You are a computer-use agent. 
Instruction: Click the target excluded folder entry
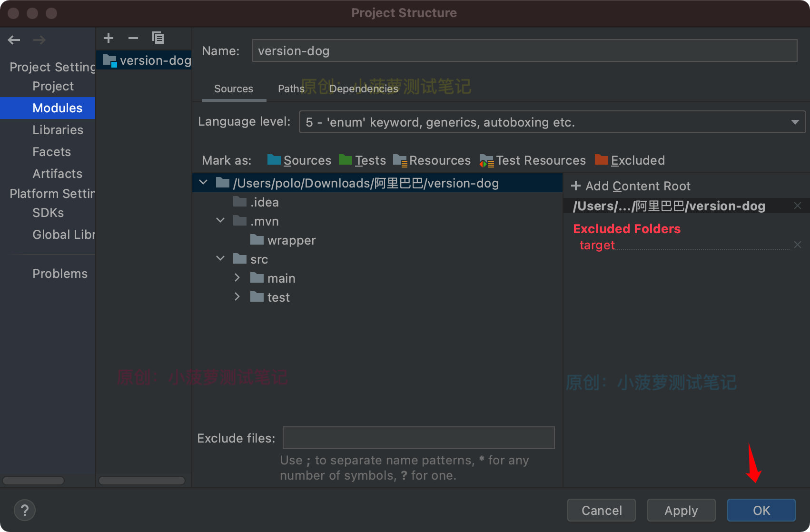tap(597, 245)
